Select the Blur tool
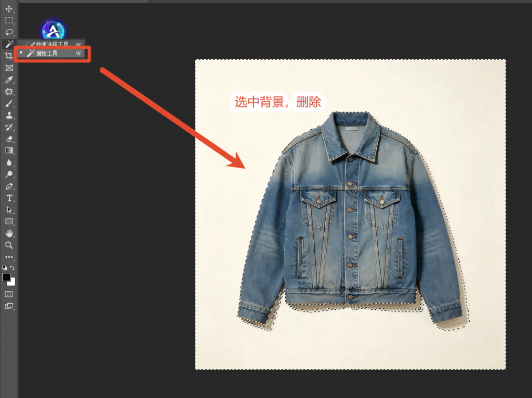Screen dimensions: 532x398 click(9, 162)
